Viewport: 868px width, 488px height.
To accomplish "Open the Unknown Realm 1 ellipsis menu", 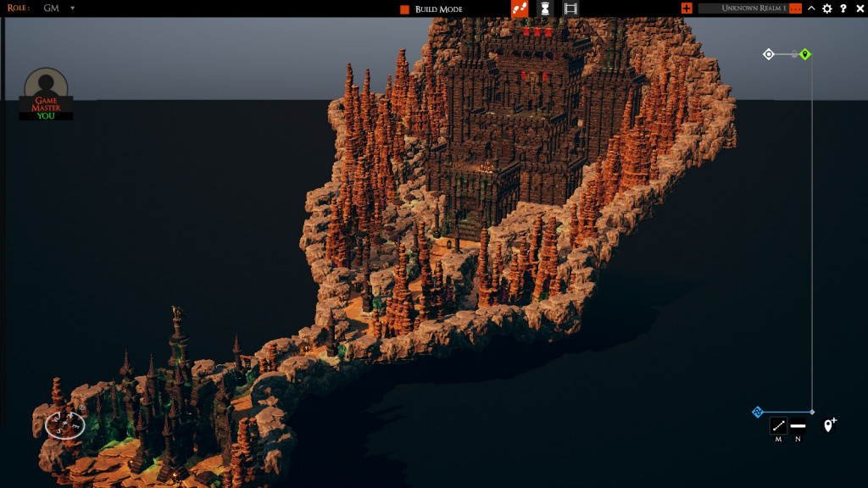I will pos(795,8).
